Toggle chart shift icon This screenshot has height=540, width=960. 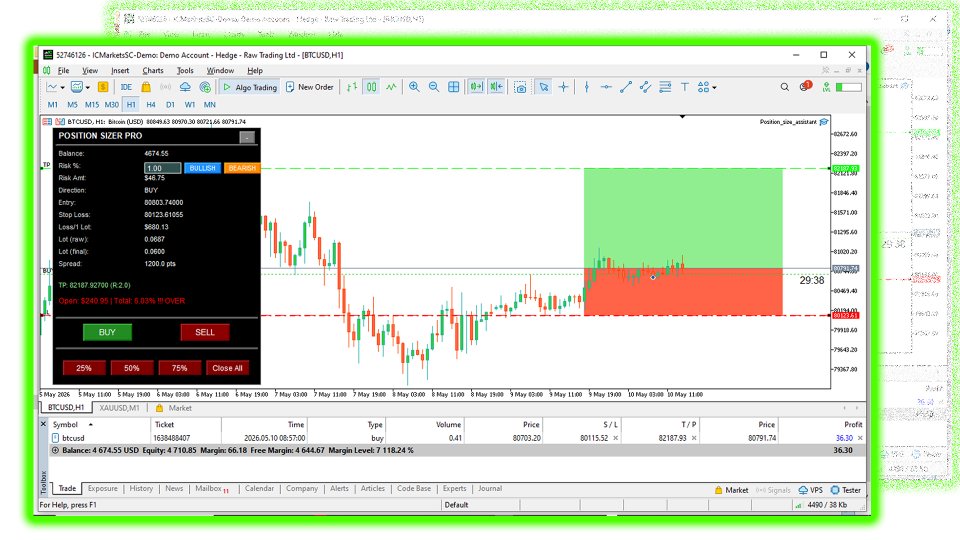point(496,87)
